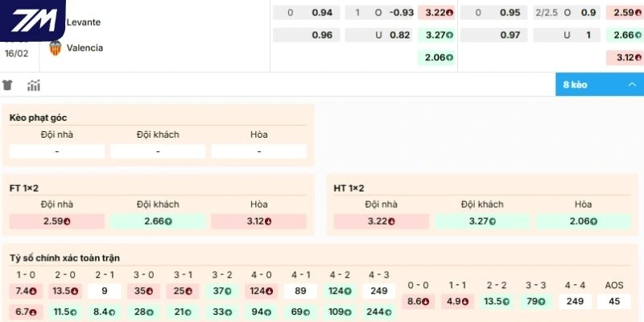
Task: Open the bar chart statistics icon
Action: (x=34, y=85)
